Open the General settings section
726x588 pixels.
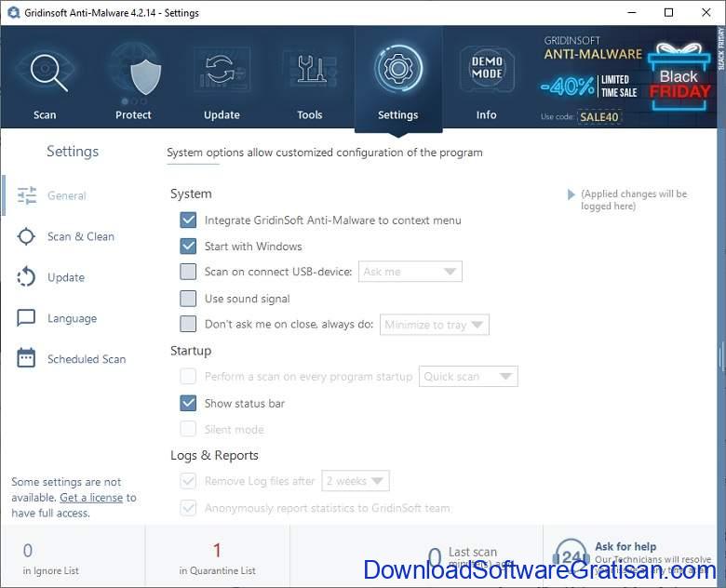67,195
